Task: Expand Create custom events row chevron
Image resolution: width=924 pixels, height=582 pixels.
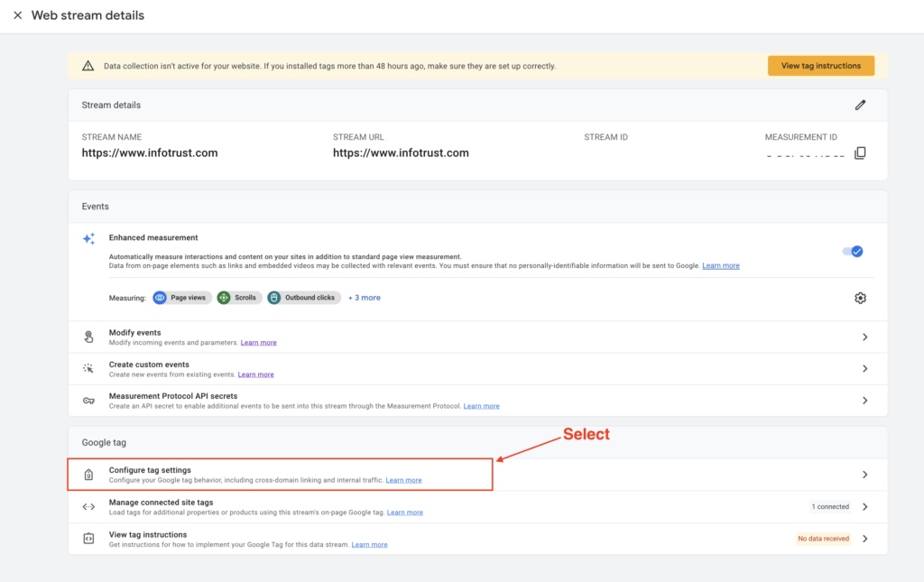Action: [x=864, y=369]
